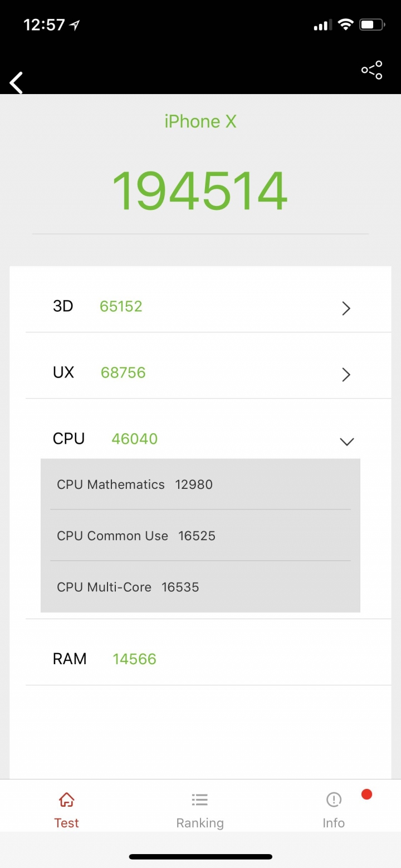This screenshot has height=868, width=401.
Task: Open the share icon
Action: (371, 70)
